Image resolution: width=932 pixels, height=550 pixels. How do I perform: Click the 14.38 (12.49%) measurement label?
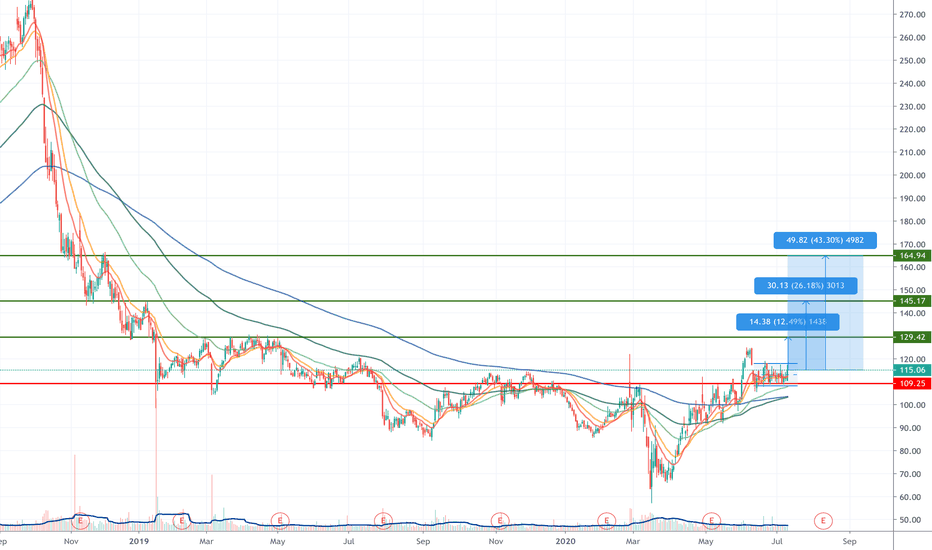[x=788, y=322]
